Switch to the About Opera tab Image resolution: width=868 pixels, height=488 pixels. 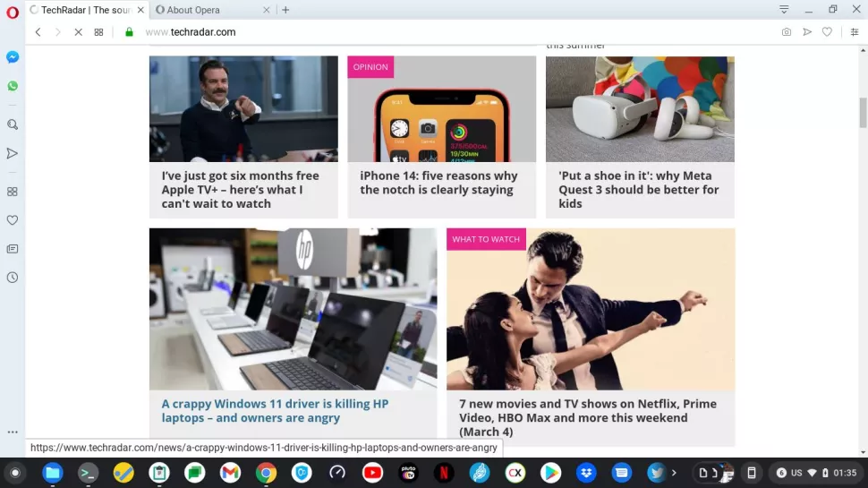click(x=213, y=10)
